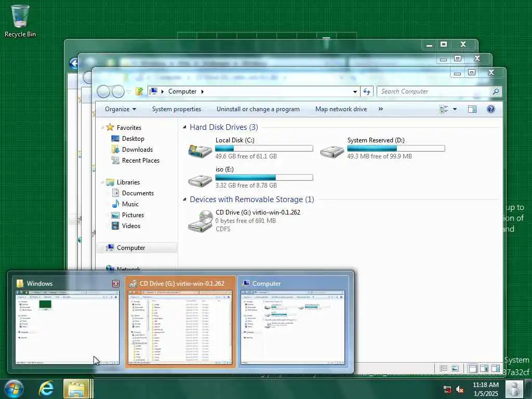Click the search magnifier icon in Search Computer
Image resolution: width=532 pixels, height=399 pixels.
[496, 91]
